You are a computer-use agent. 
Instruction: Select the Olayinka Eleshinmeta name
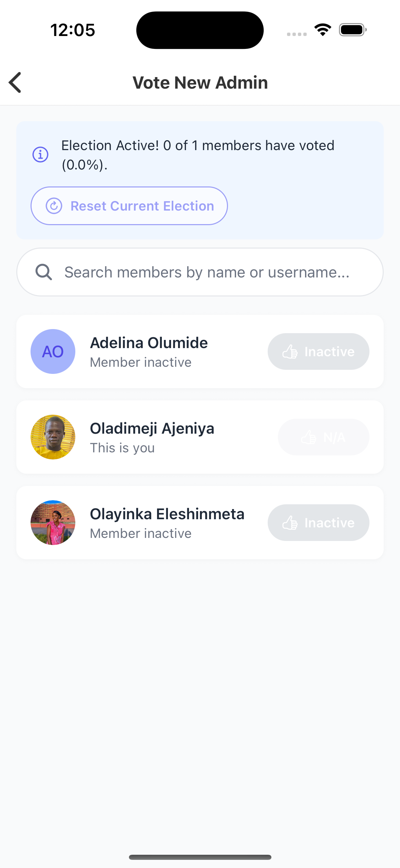click(x=167, y=514)
